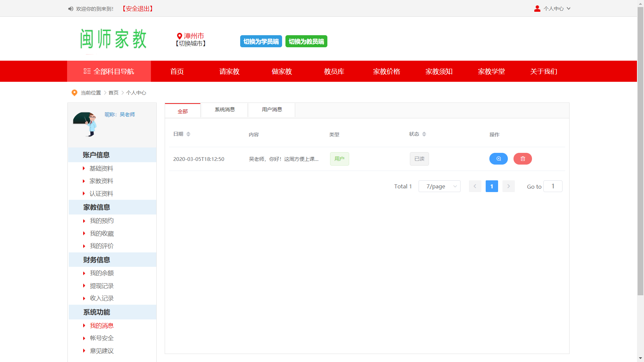Click the 安全退出 logout link
The height and width of the screenshot is (362, 644).
(138, 9)
